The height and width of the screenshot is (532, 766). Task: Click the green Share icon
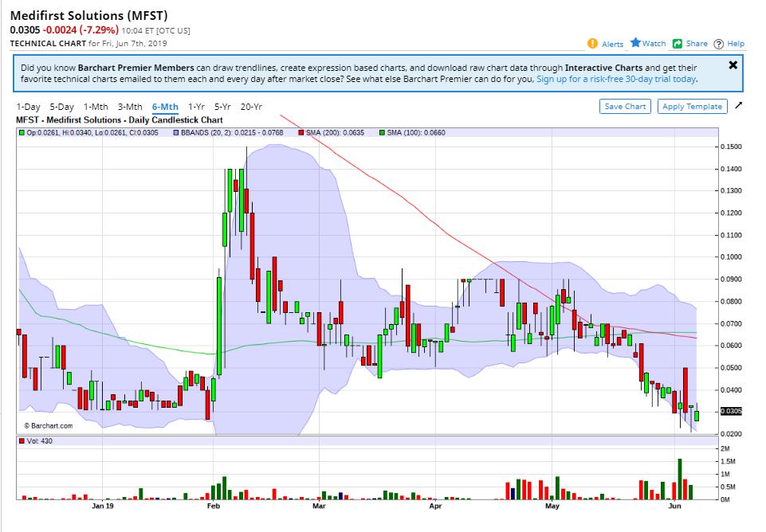[x=677, y=44]
